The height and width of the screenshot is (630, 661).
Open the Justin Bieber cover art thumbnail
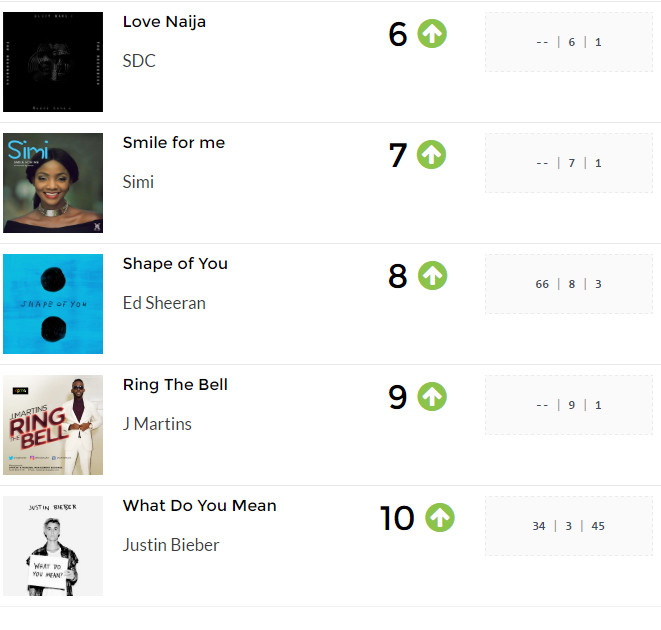click(x=53, y=546)
